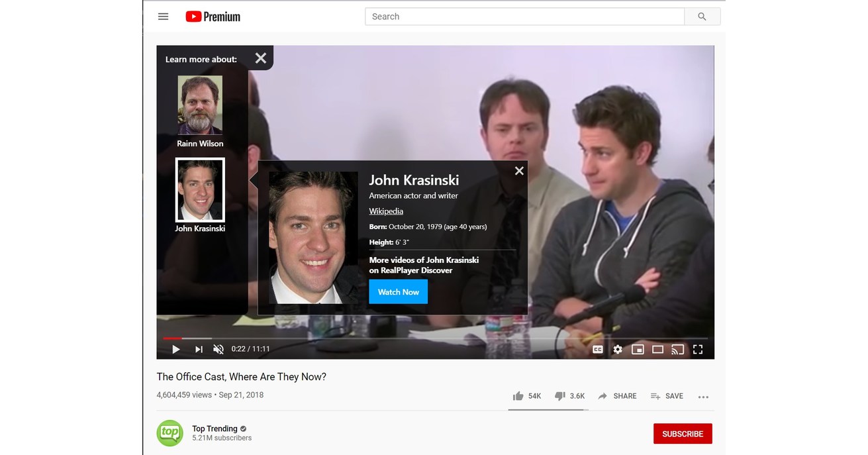Click the video title text
The height and width of the screenshot is (455, 868).
[x=241, y=377]
